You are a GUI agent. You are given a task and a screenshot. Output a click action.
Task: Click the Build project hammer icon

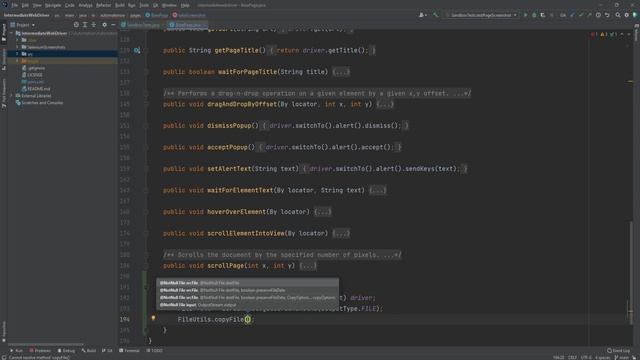click(436, 15)
